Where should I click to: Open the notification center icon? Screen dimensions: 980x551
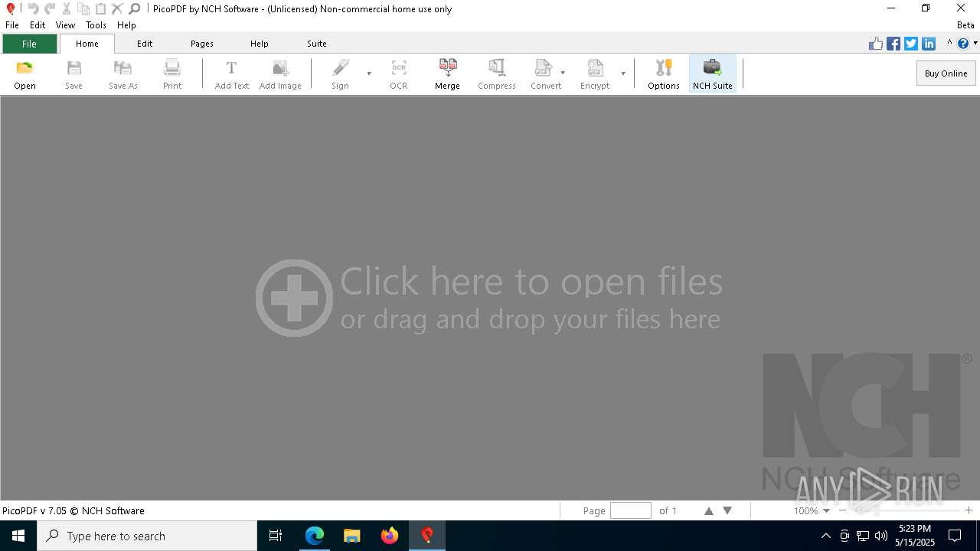tap(955, 536)
